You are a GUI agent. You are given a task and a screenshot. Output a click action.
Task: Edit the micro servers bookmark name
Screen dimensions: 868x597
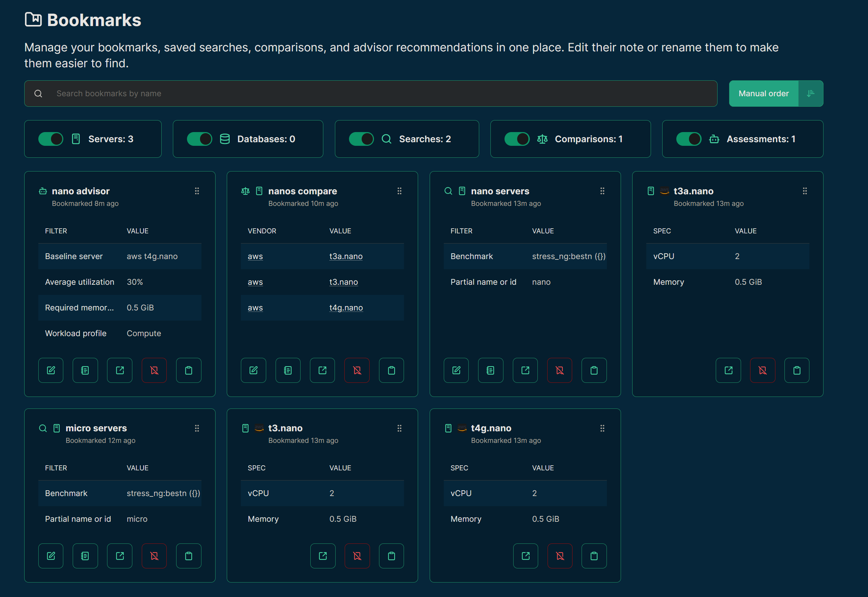[51, 556]
